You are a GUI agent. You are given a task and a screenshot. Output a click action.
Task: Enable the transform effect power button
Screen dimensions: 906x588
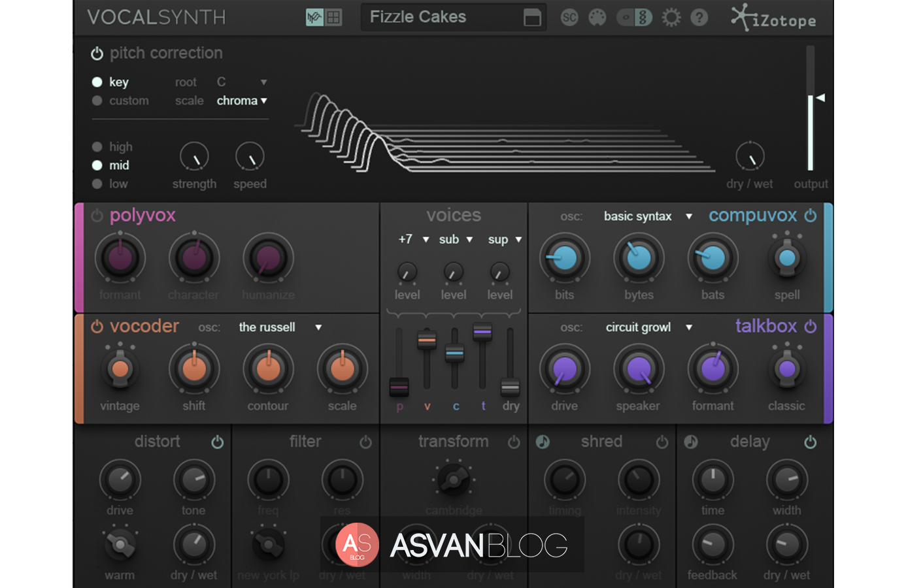click(514, 442)
